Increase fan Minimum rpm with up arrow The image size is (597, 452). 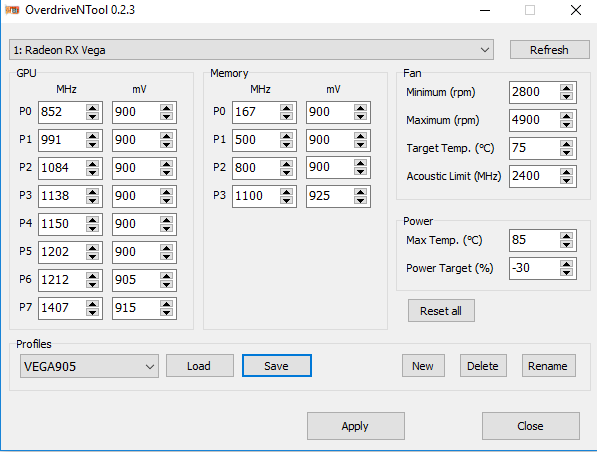click(x=567, y=88)
